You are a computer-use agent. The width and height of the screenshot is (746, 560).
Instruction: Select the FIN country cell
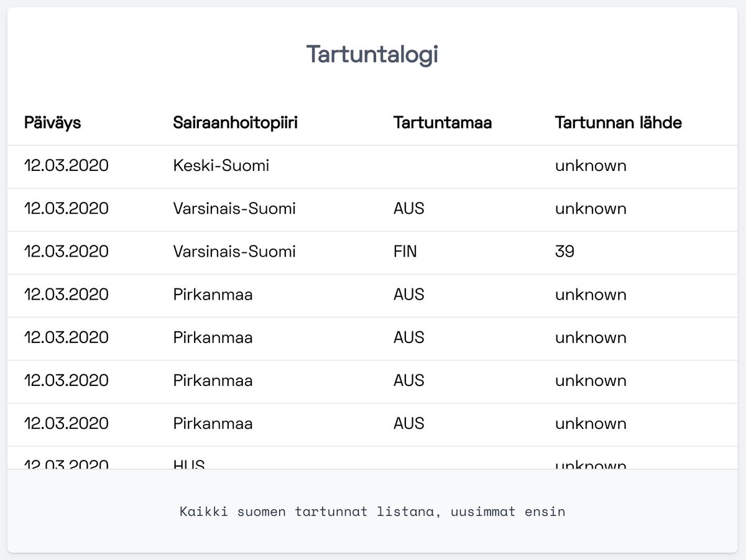(x=405, y=252)
